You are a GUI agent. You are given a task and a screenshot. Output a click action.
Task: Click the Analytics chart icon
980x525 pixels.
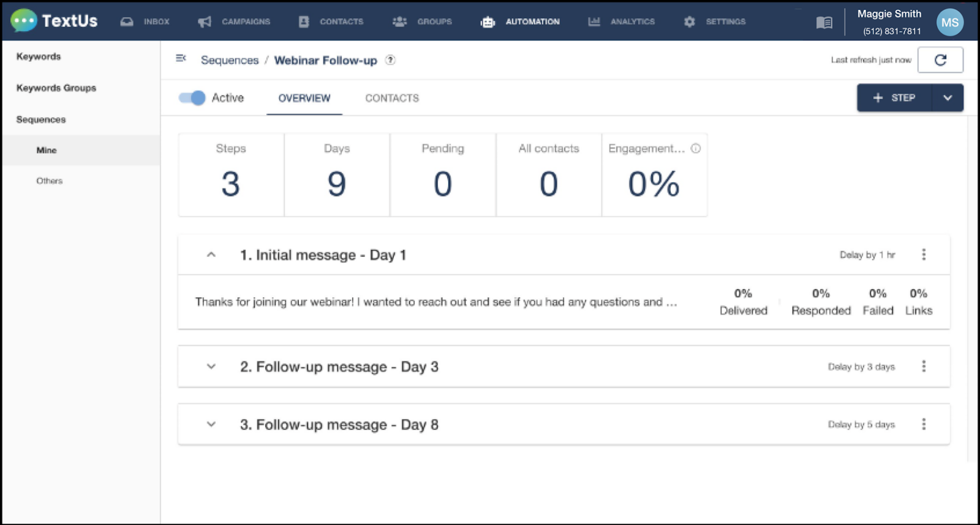coord(594,21)
